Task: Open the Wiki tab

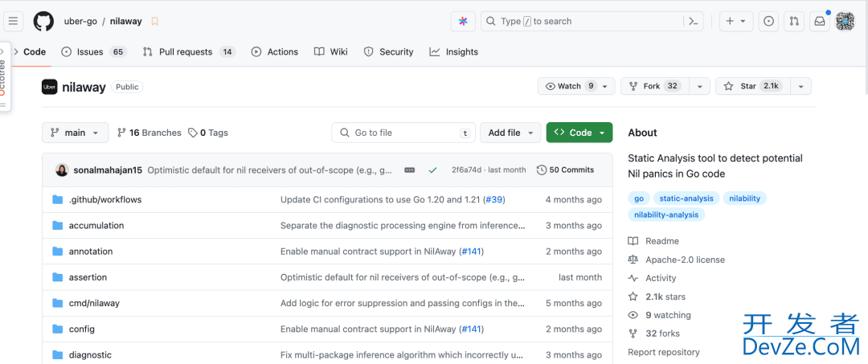Action: pyautogui.click(x=331, y=52)
